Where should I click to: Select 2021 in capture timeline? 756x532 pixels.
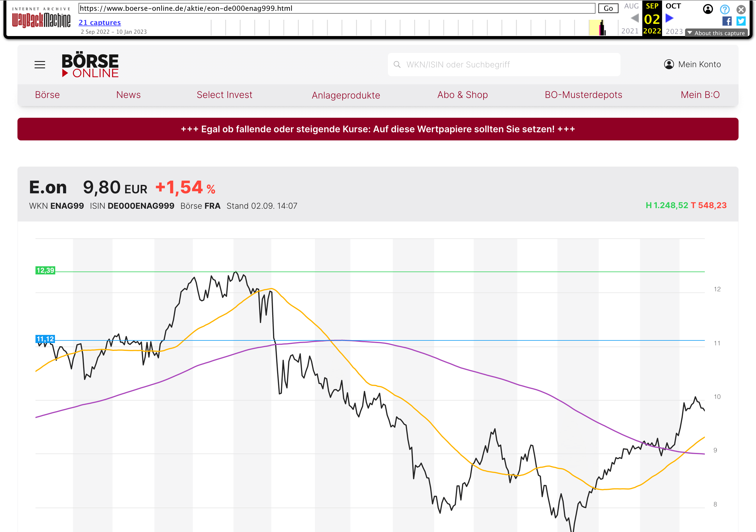(630, 31)
